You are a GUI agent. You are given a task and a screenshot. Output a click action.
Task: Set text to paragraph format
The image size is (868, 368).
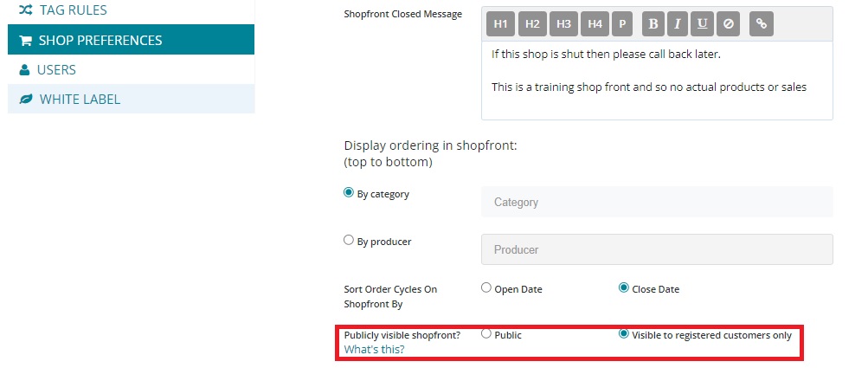621,24
